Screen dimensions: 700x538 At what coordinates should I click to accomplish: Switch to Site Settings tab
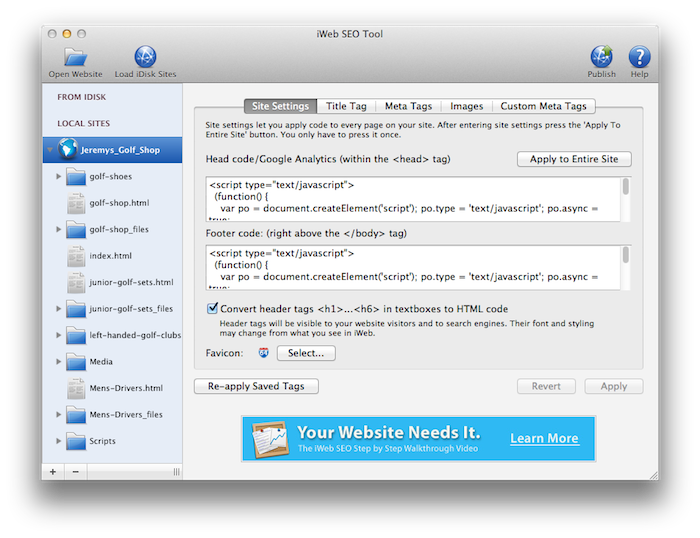pyautogui.click(x=280, y=106)
